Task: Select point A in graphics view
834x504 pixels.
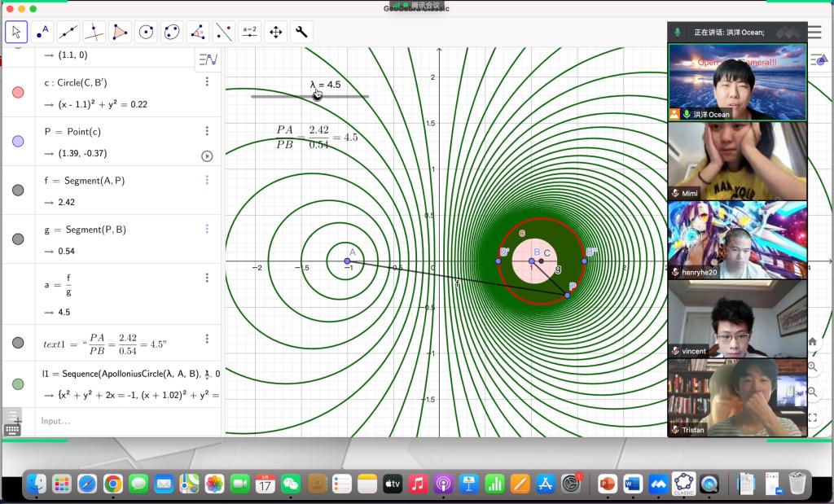Action: (347, 261)
